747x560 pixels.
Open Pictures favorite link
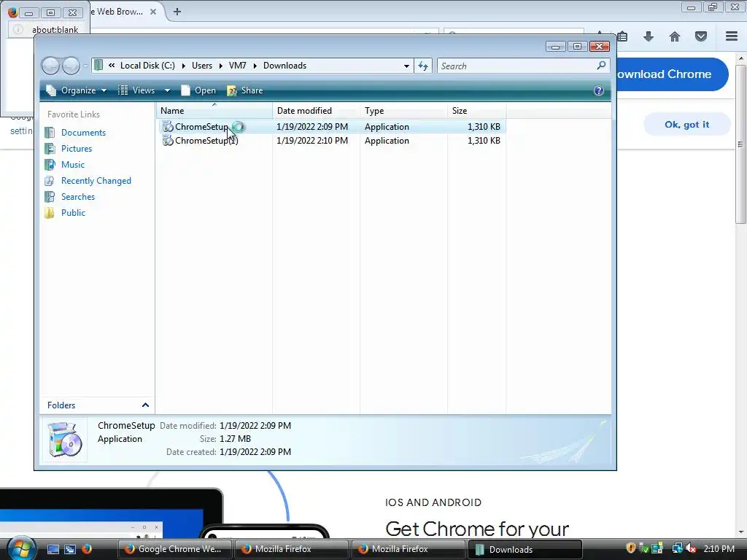(x=76, y=149)
